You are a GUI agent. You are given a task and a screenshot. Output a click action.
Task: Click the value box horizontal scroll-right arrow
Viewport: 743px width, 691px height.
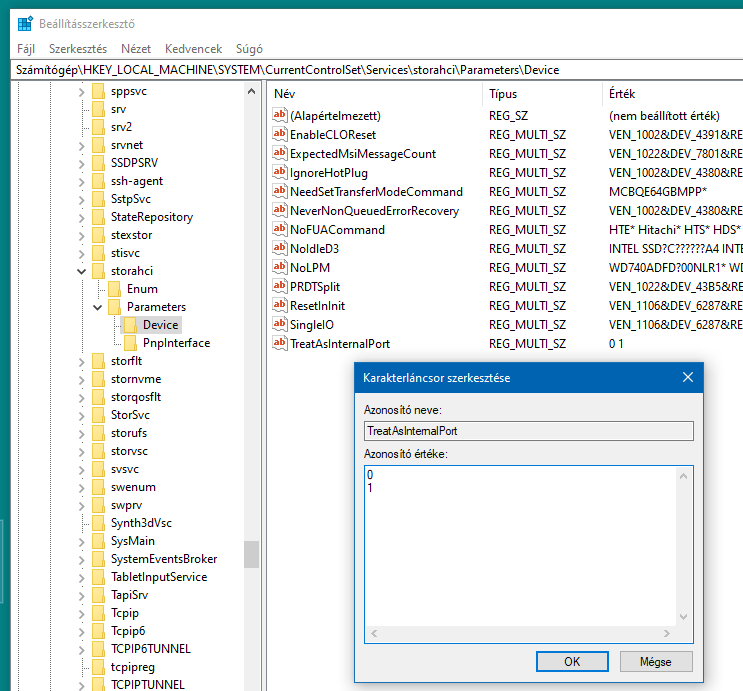coord(667,633)
